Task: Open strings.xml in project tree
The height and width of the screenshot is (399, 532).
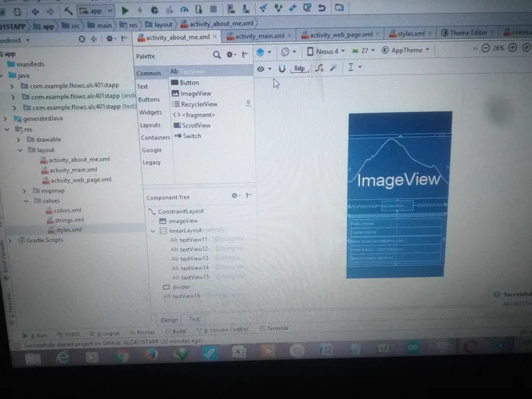Action: coord(66,220)
